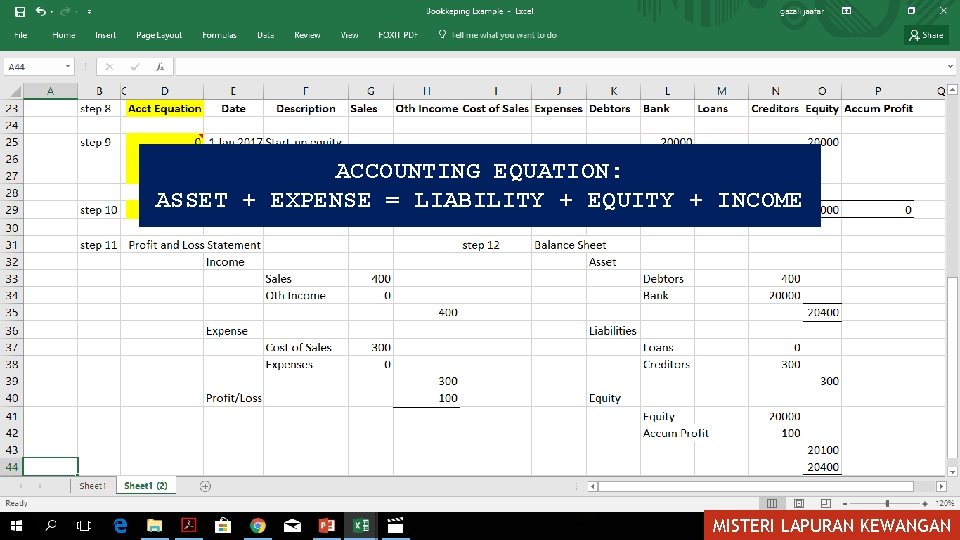
Task: Expand the formula bar with the arrow
Action: pos(950,66)
